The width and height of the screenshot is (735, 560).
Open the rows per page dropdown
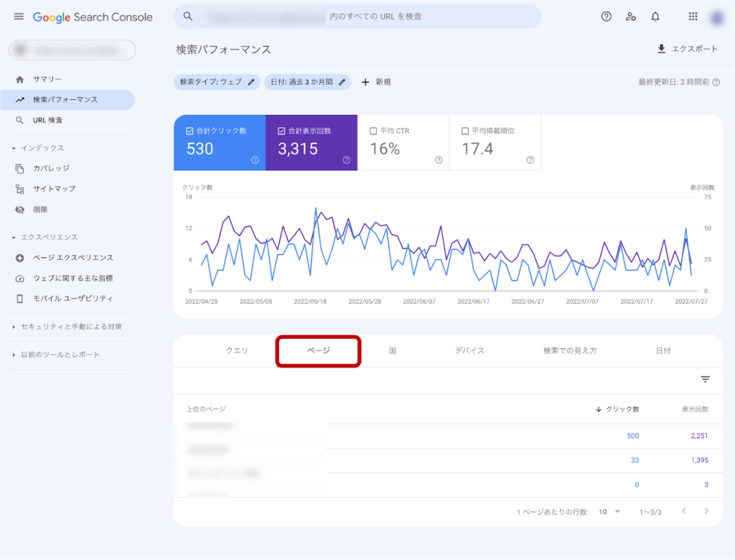(x=609, y=512)
